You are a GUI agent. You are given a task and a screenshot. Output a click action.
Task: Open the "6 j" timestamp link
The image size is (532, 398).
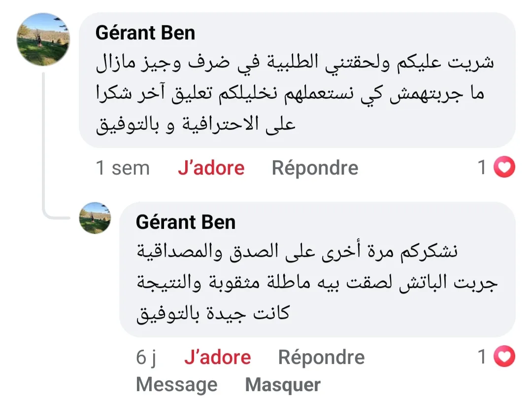[x=146, y=358]
